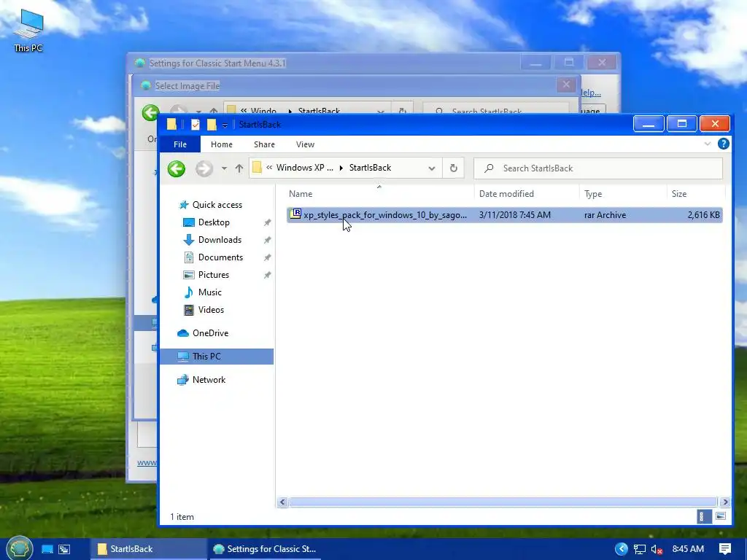The height and width of the screenshot is (560, 747).
Task: Select Desktop in the navigation pane
Action: (214, 222)
